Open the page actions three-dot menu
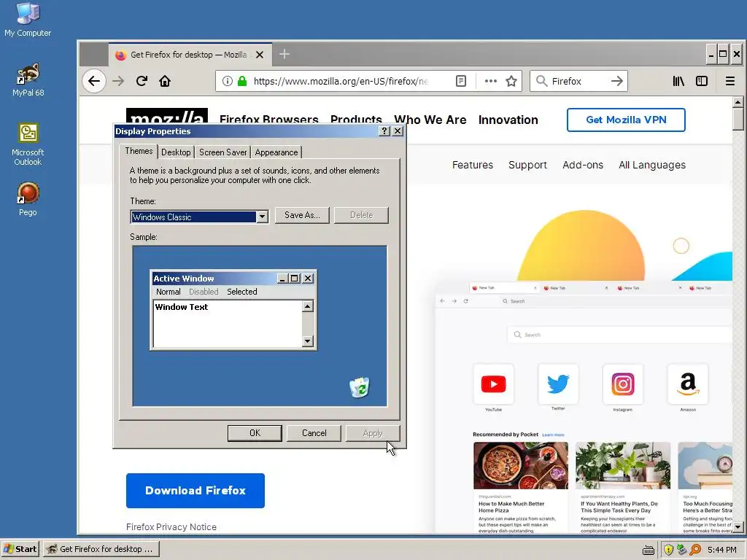747x560 pixels. click(491, 81)
